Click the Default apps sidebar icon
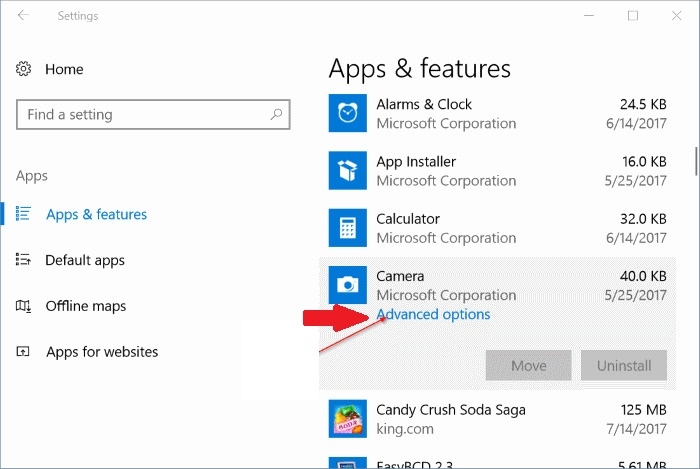The width and height of the screenshot is (700, 469). (x=23, y=259)
